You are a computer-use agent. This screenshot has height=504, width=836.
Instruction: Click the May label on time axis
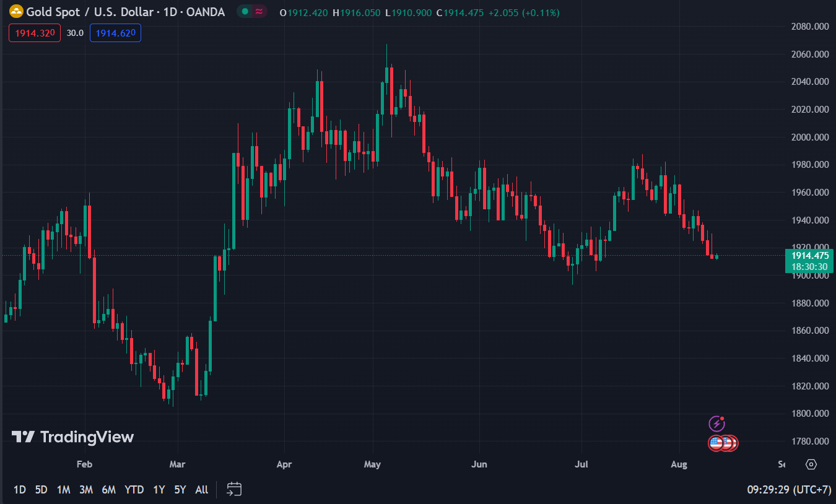(372, 464)
